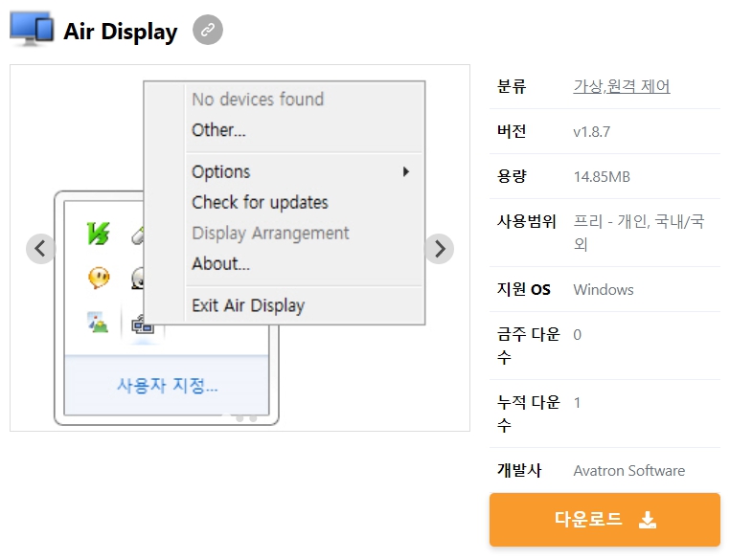Click the Windows supported OS value
Image resolution: width=730 pixels, height=560 pixels.
tap(604, 290)
